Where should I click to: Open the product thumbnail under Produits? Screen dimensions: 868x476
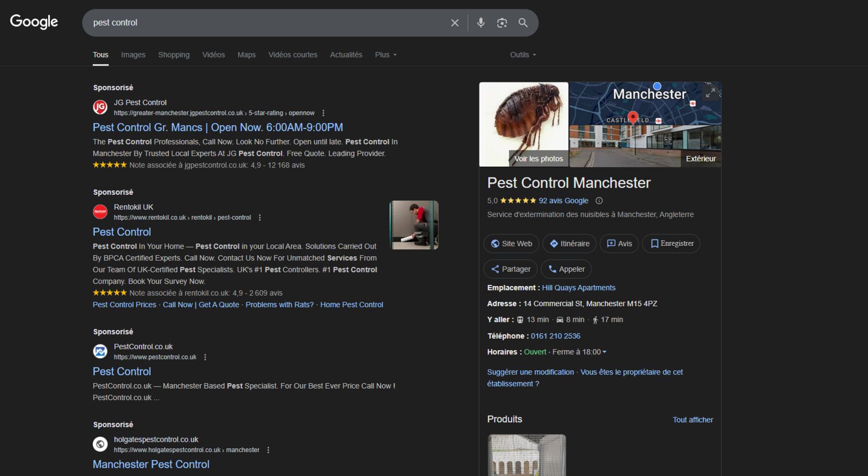[527, 455]
